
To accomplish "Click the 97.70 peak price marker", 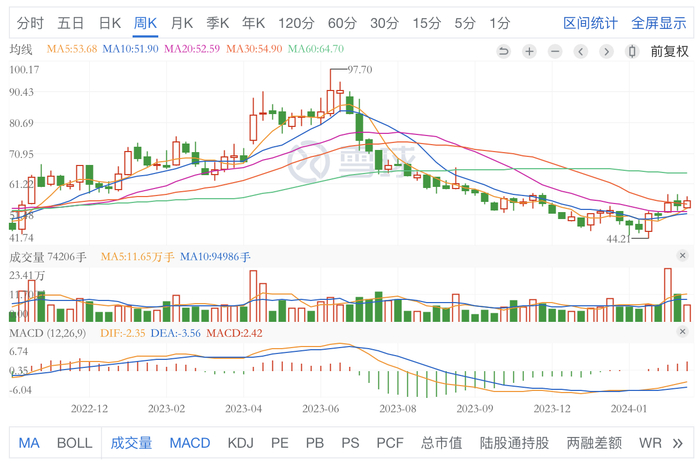I will (x=358, y=69).
